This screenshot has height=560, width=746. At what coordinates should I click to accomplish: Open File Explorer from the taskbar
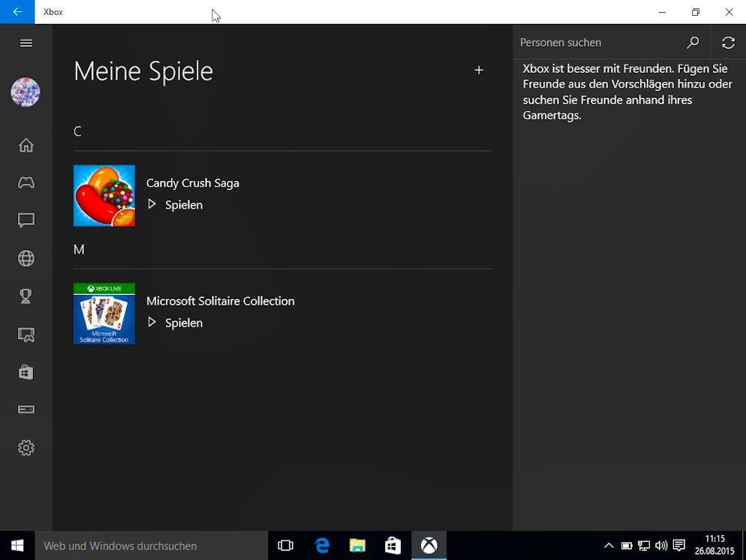coord(357,546)
